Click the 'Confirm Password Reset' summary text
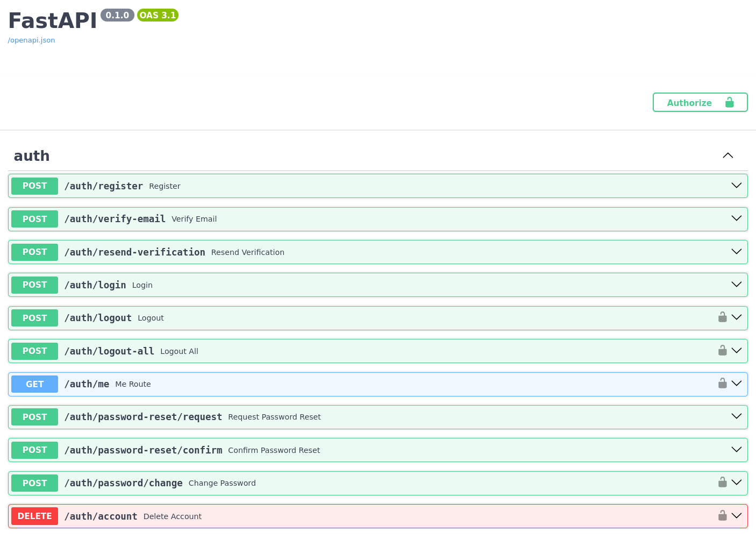This screenshot has width=756, height=539. [274, 450]
